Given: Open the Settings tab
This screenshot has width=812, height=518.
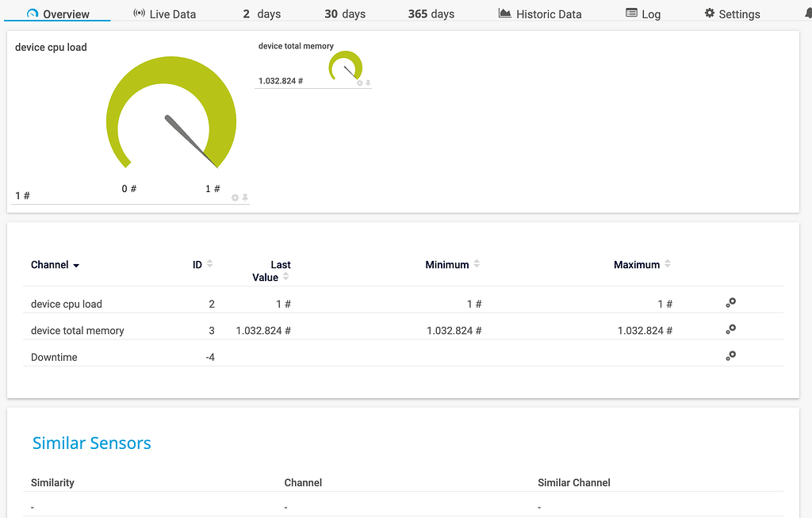Looking at the screenshot, I should click(732, 13).
